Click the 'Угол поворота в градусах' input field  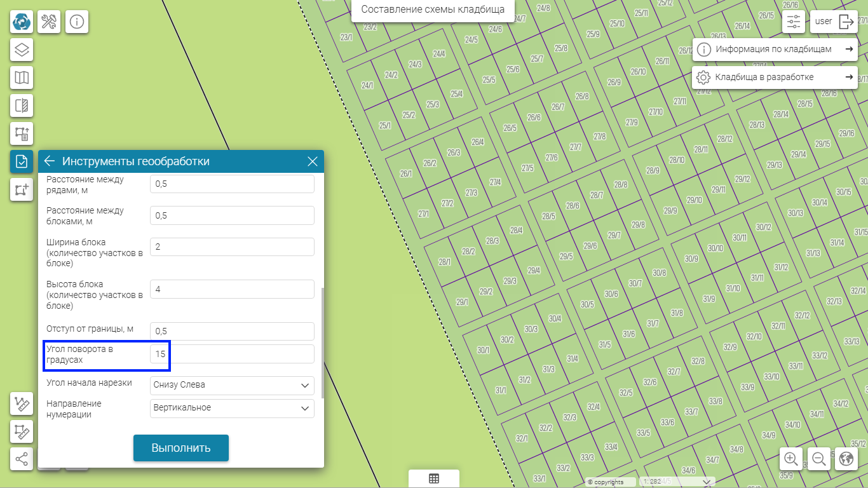tap(233, 354)
